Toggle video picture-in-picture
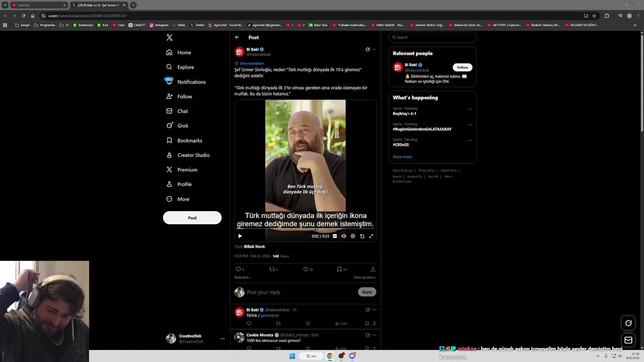This screenshot has height=362, width=644. click(362, 236)
